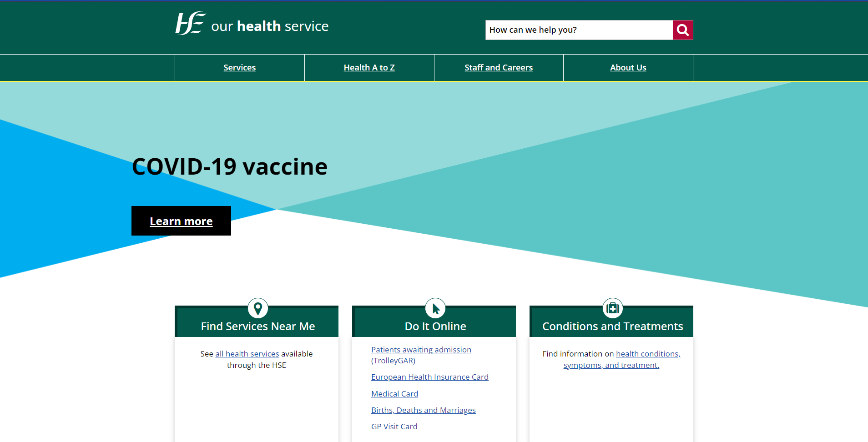
Task: Open Births, Deaths and Marriages link
Action: 423,410
